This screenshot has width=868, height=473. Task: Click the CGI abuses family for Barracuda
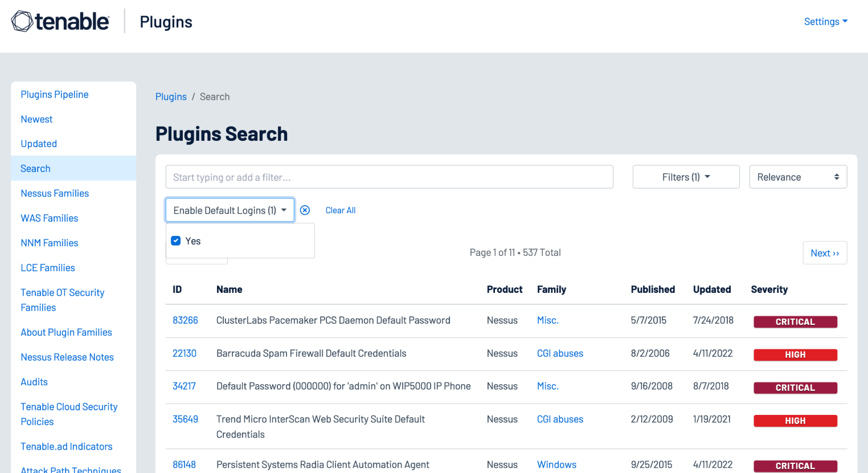click(x=560, y=353)
